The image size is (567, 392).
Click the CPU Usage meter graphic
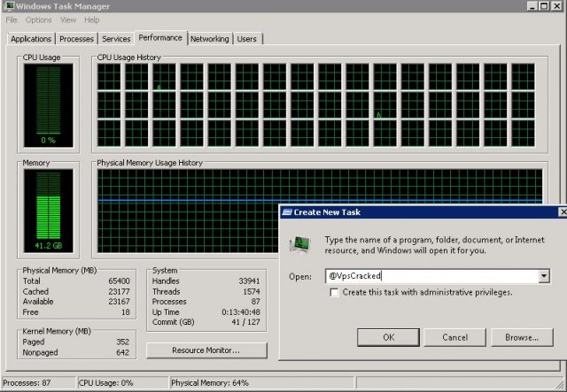click(x=48, y=103)
